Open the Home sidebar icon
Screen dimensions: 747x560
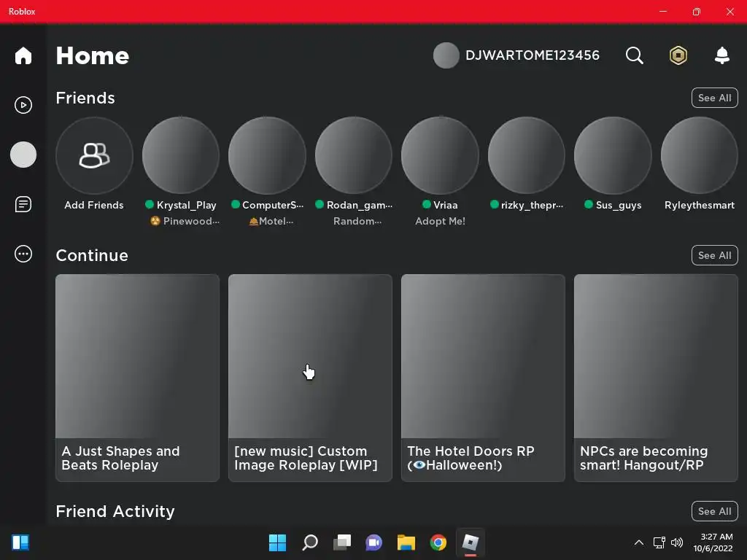(x=23, y=55)
